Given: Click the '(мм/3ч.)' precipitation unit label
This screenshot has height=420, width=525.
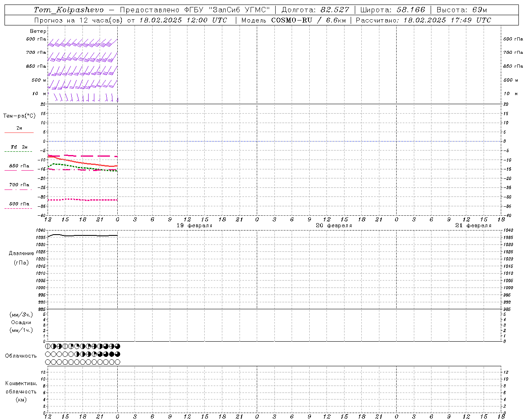Looking at the screenshot, I should click(x=21, y=315).
